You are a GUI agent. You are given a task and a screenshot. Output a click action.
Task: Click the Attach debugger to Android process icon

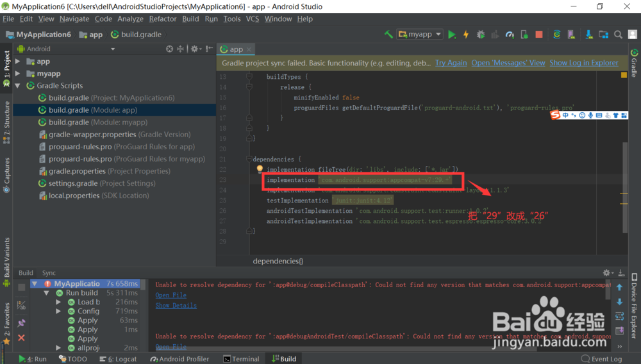[524, 35]
